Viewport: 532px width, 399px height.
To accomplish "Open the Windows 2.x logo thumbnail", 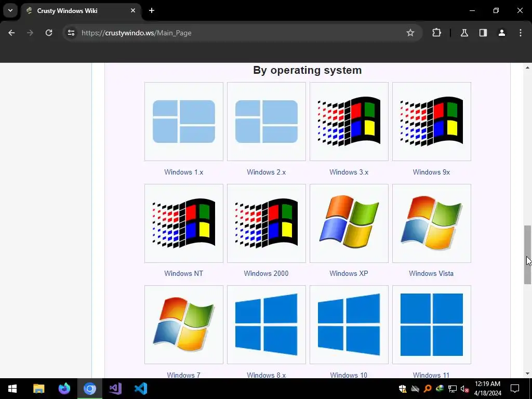I will tap(267, 122).
